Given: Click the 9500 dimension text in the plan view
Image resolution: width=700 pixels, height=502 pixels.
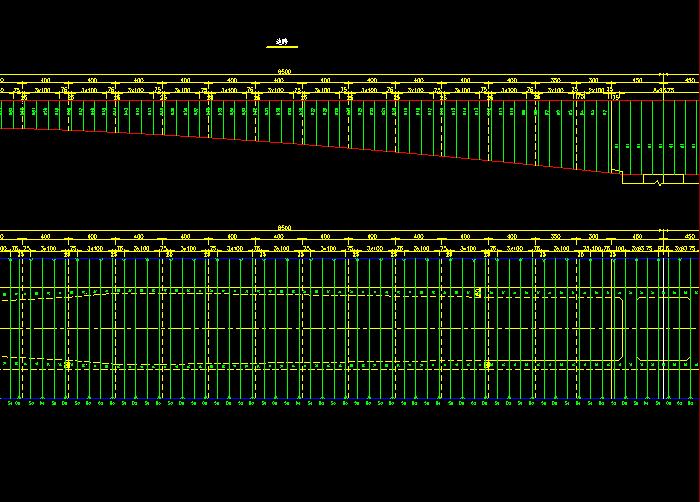Looking at the screenshot, I should click(x=284, y=228).
